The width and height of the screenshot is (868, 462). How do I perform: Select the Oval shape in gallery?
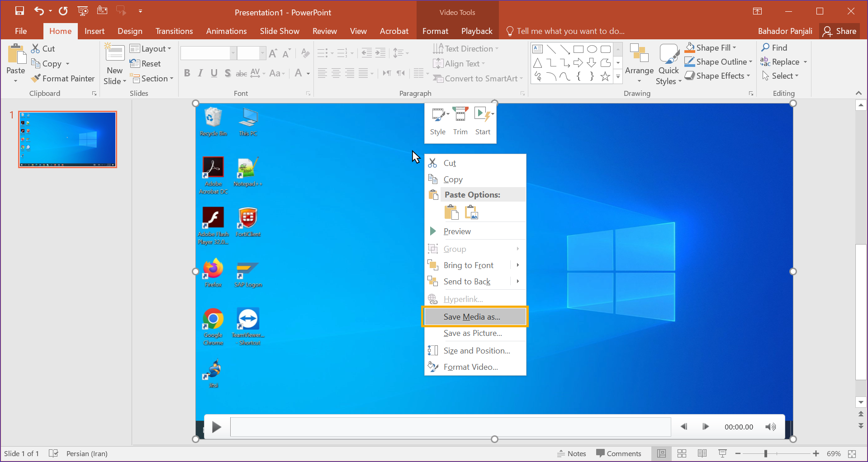pyautogui.click(x=592, y=49)
